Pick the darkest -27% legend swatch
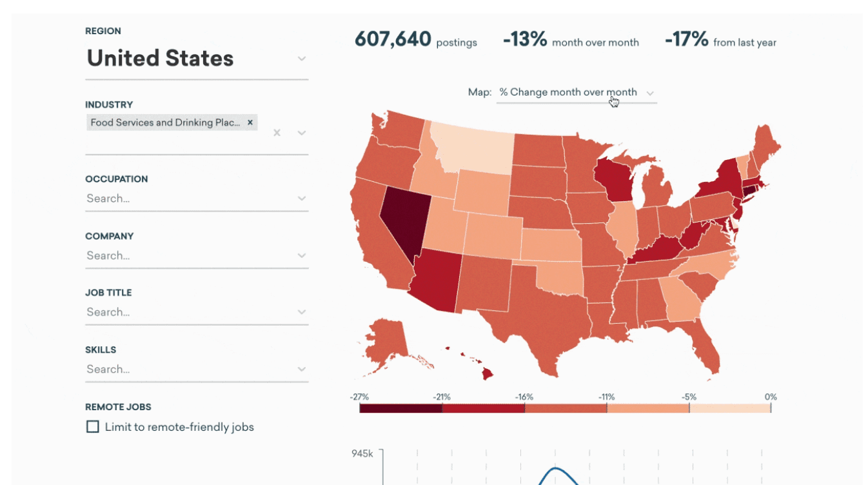 coord(400,408)
